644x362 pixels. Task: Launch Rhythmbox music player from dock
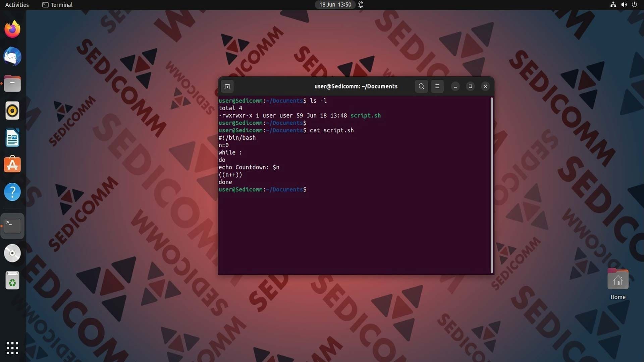pos(12,111)
